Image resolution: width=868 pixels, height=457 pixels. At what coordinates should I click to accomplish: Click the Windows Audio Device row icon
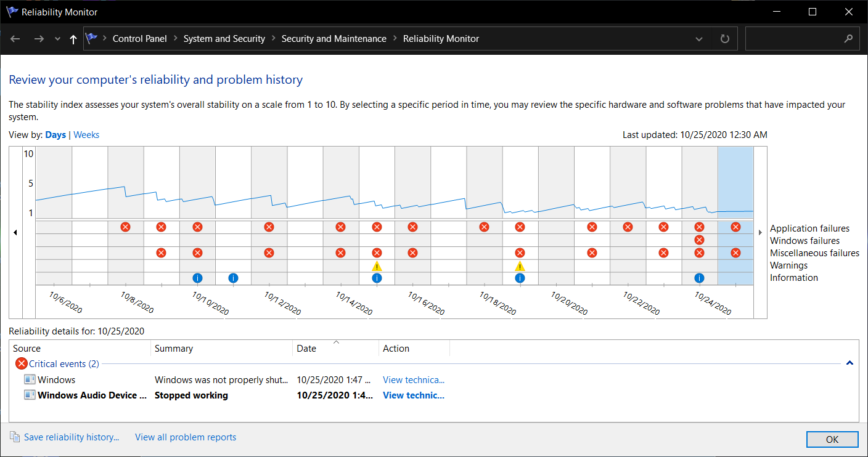30,395
